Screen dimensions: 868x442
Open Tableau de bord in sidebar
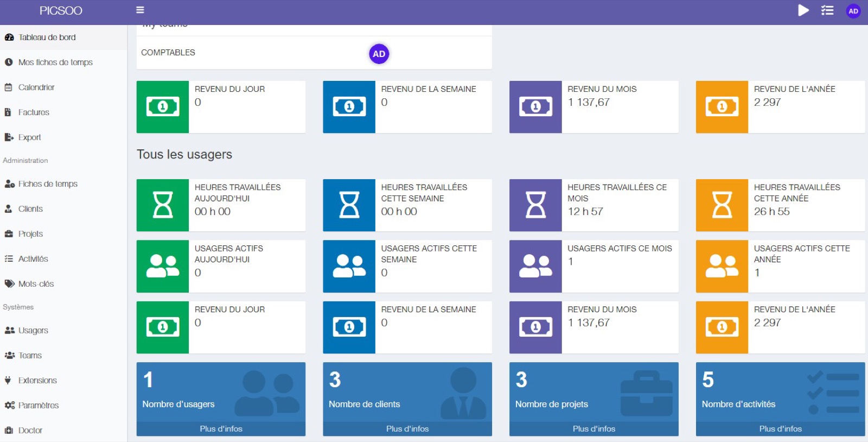click(x=63, y=37)
